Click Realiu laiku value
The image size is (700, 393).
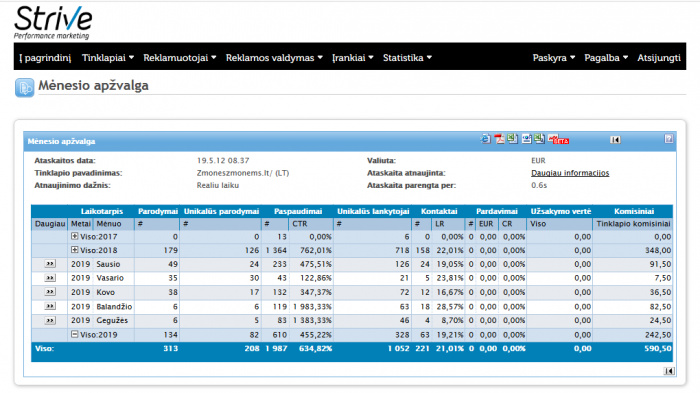click(217, 185)
